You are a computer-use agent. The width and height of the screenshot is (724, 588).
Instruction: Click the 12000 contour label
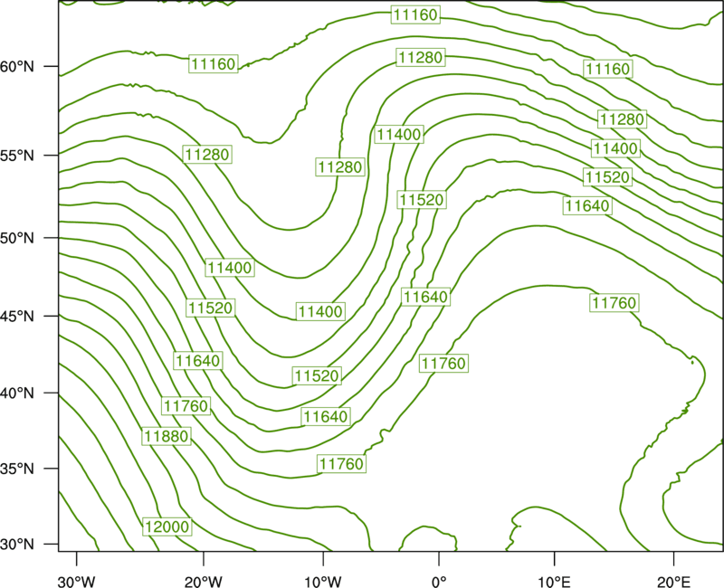[167, 526]
